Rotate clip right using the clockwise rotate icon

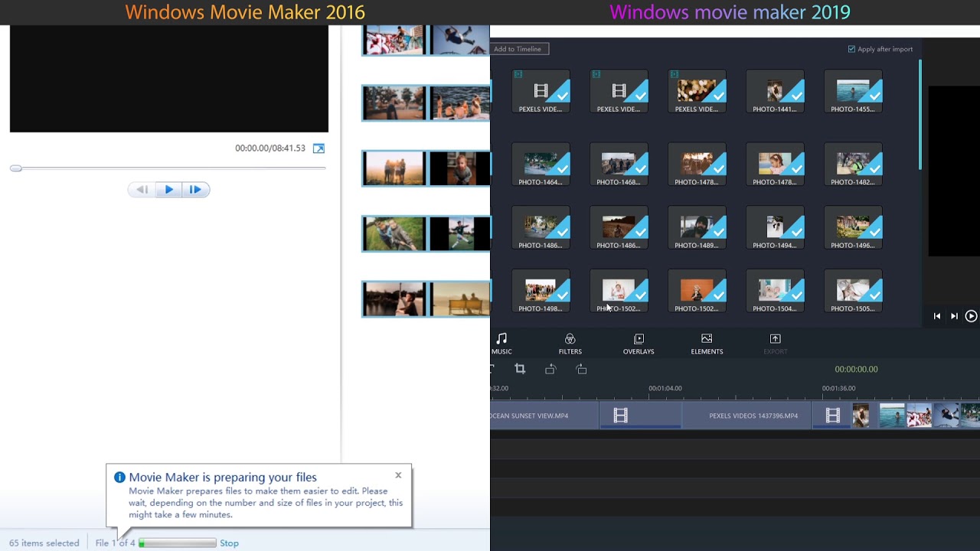pyautogui.click(x=581, y=369)
